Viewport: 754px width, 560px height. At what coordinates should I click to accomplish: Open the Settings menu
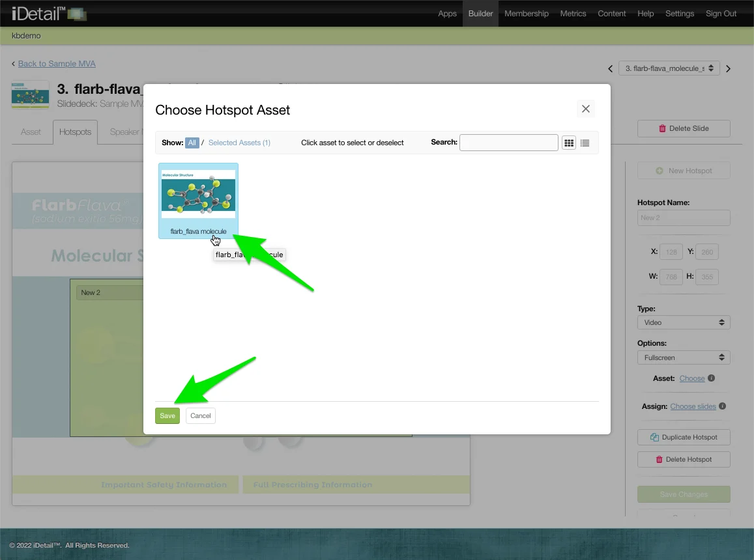click(x=680, y=14)
